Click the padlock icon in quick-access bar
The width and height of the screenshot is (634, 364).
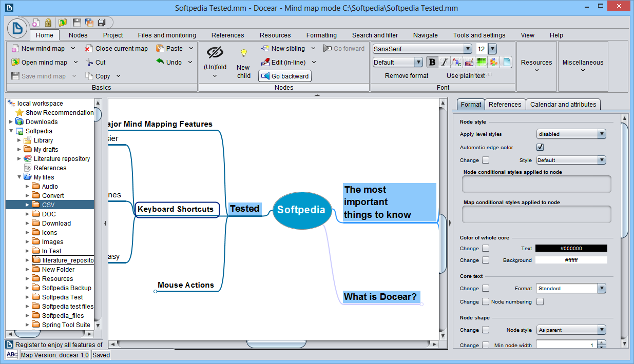48,23
